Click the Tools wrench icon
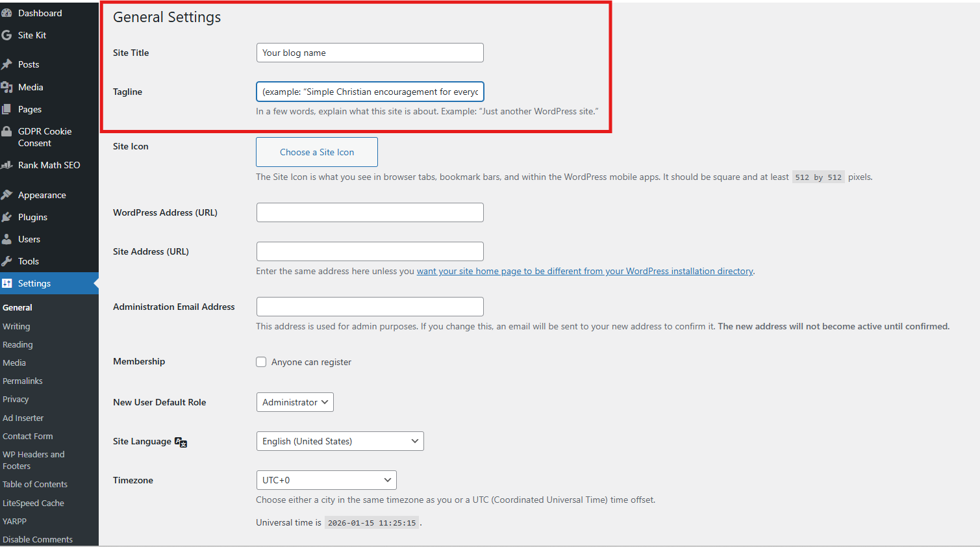 tap(7, 261)
